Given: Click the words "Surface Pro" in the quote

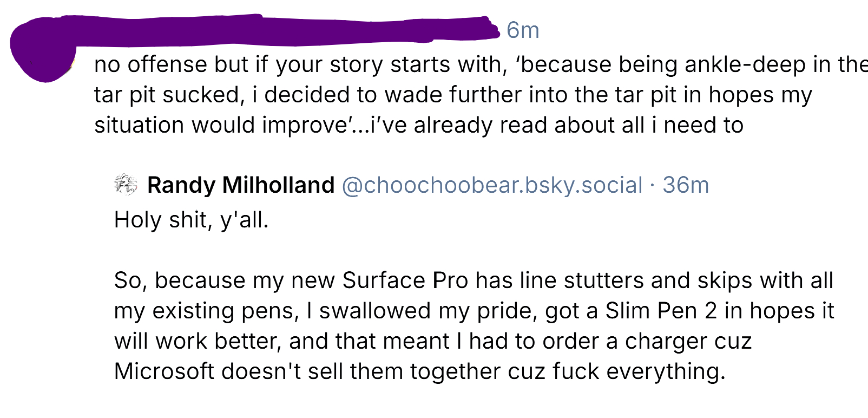Looking at the screenshot, I should coord(405,280).
